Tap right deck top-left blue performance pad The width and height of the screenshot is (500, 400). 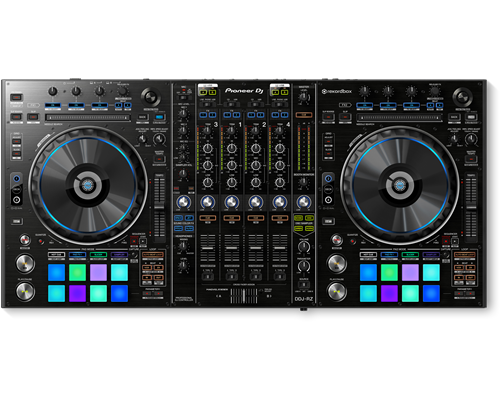click(368, 272)
